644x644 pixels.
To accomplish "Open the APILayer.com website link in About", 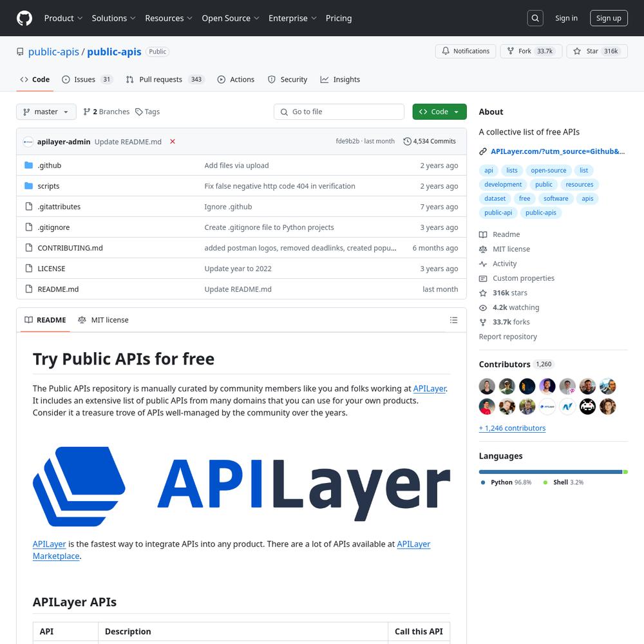I will 558,151.
